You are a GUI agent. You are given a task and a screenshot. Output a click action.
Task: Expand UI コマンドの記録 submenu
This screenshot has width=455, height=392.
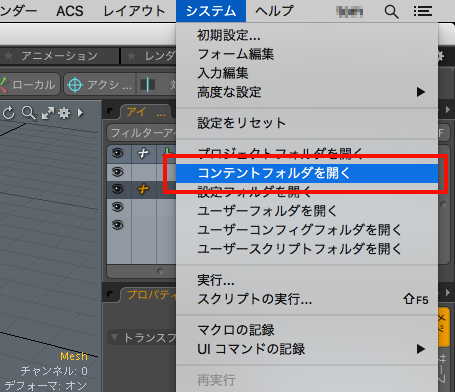point(307,349)
